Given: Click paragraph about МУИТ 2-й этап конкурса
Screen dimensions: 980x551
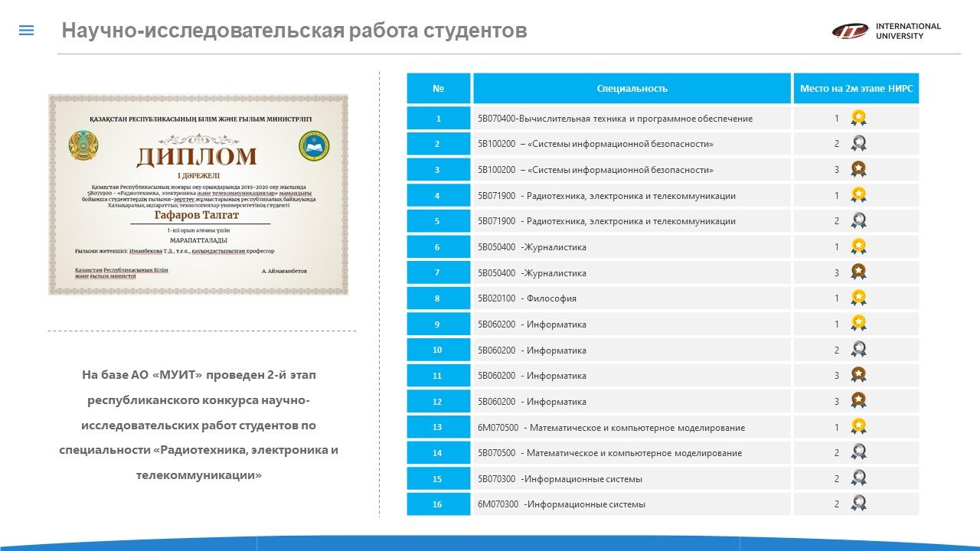Looking at the screenshot, I should 198,425.
